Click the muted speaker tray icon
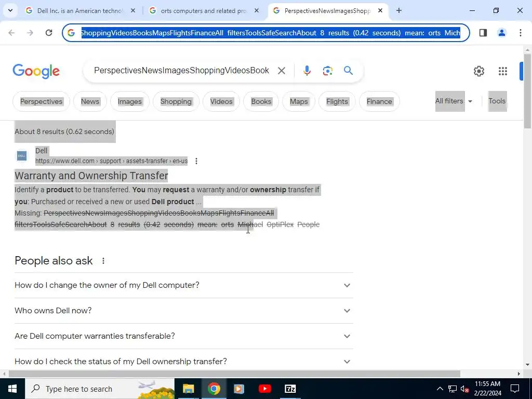This screenshot has height=399, width=532. 464,389
